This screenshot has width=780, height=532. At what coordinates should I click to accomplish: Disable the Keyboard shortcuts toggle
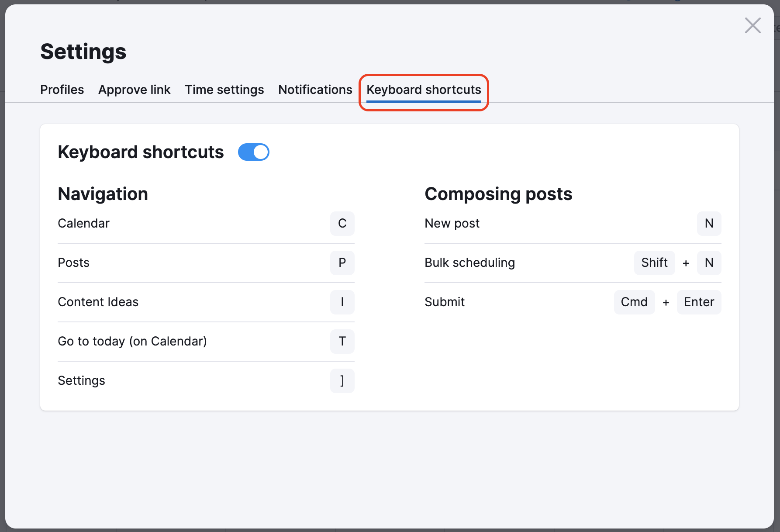pos(253,152)
